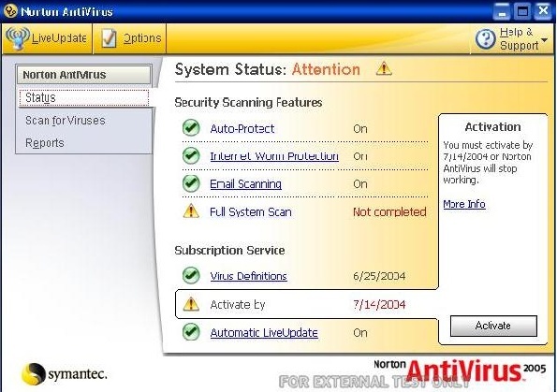Click the Help & Support question mark icon
The image size is (557, 392).
tap(485, 38)
